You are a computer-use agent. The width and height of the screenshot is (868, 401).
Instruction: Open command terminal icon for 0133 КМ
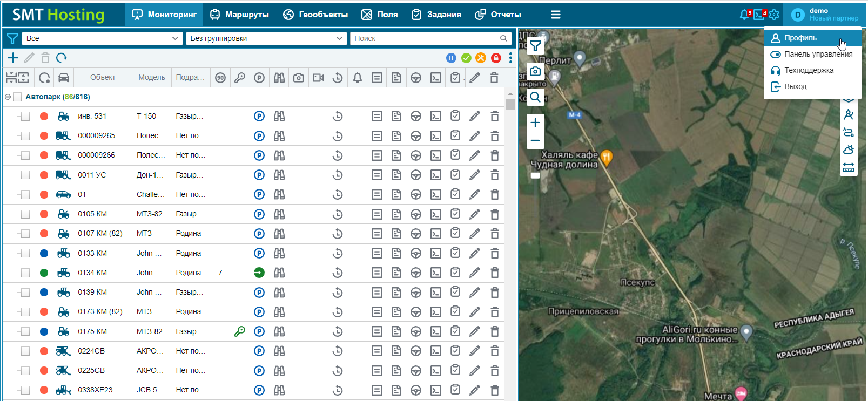(x=436, y=253)
